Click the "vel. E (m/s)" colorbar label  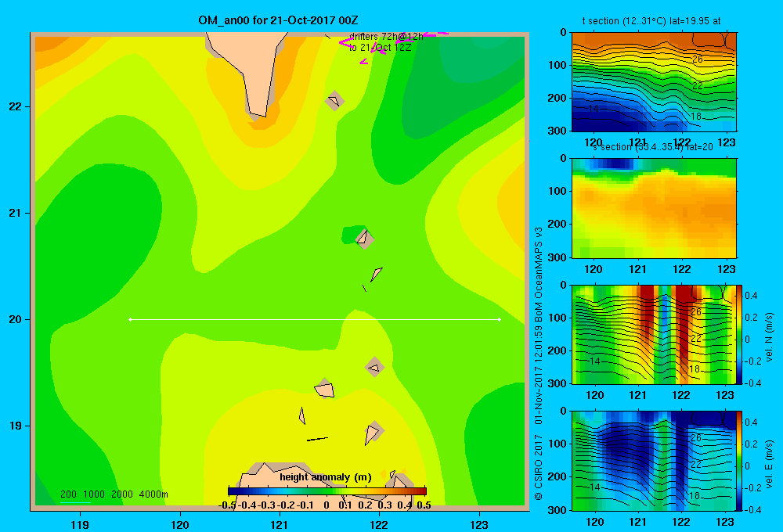770,464
